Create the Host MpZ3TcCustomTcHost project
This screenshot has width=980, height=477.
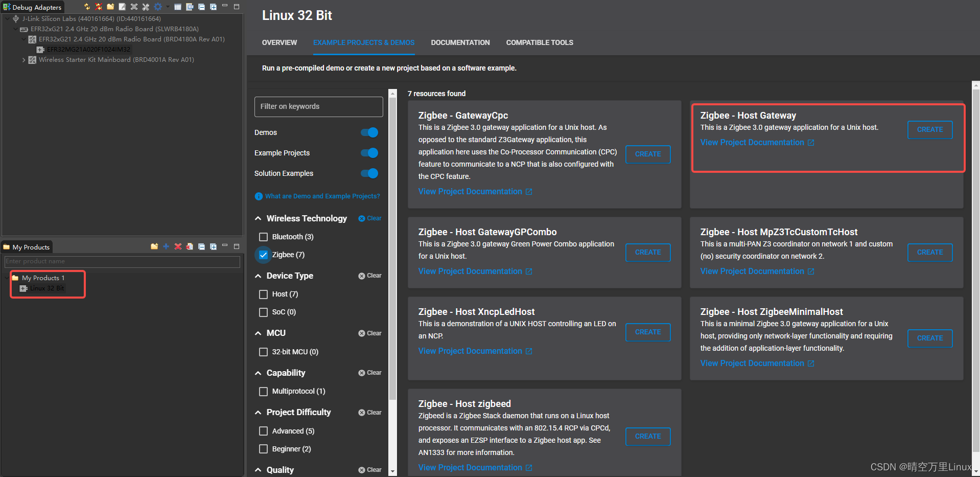[x=930, y=252]
